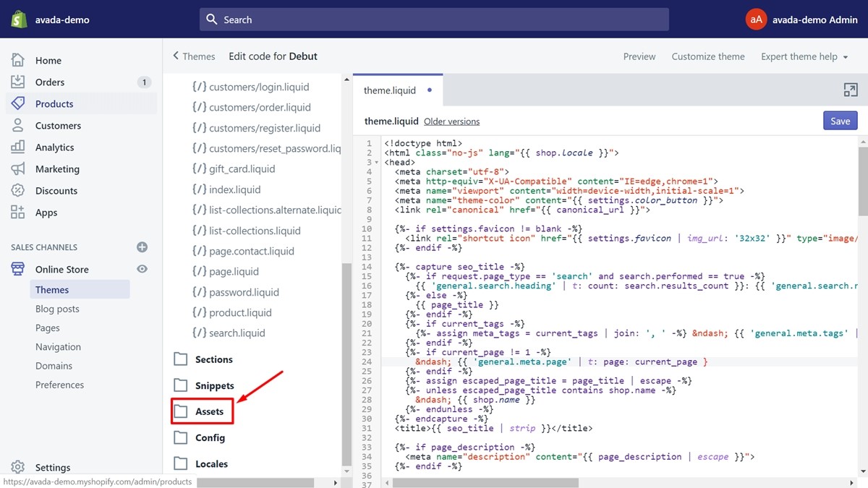Select Themes under Online Store

[80, 290]
